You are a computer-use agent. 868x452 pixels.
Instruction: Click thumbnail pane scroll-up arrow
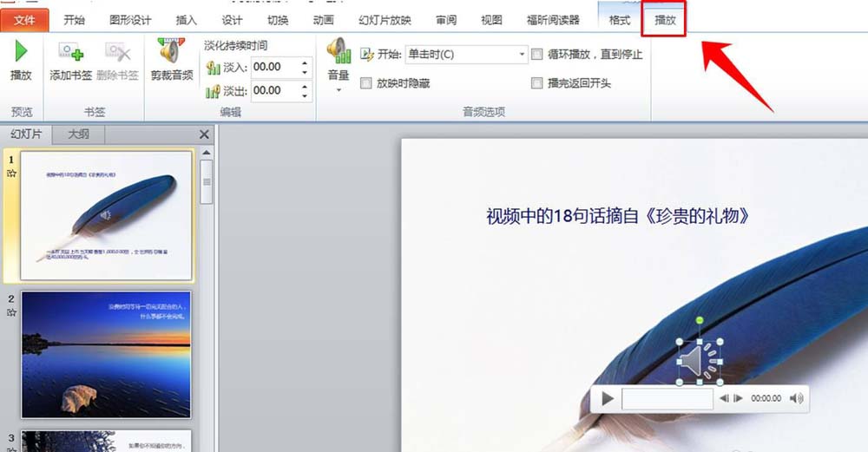pyautogui.click(x=207, y=153)
